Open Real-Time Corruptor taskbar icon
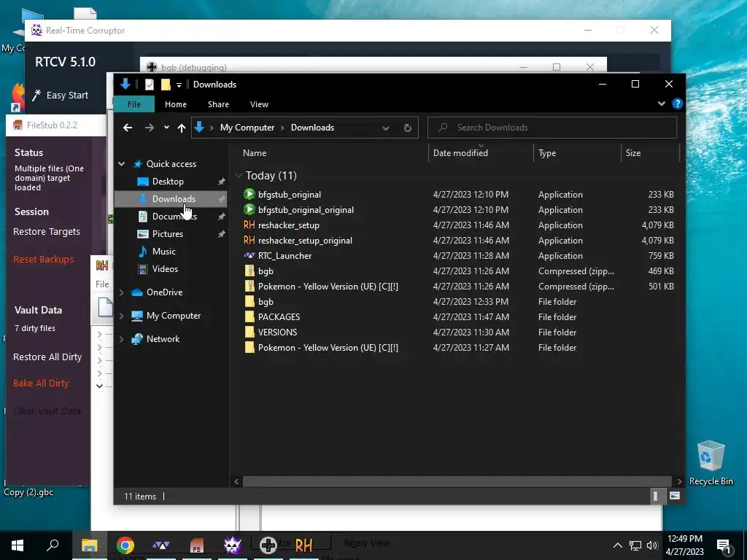 pyautogui.click(x=233, y=545)
